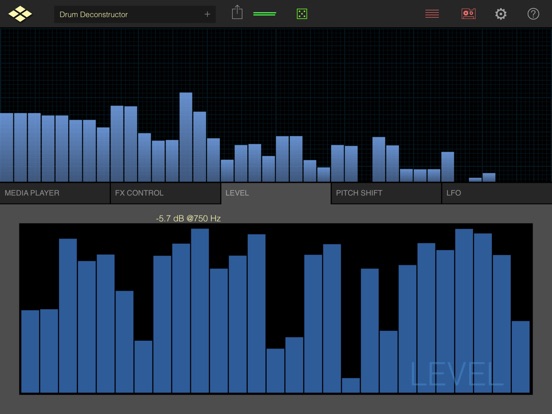Select the LEVEL tab
552x414 pixels.
coord(276,193)
